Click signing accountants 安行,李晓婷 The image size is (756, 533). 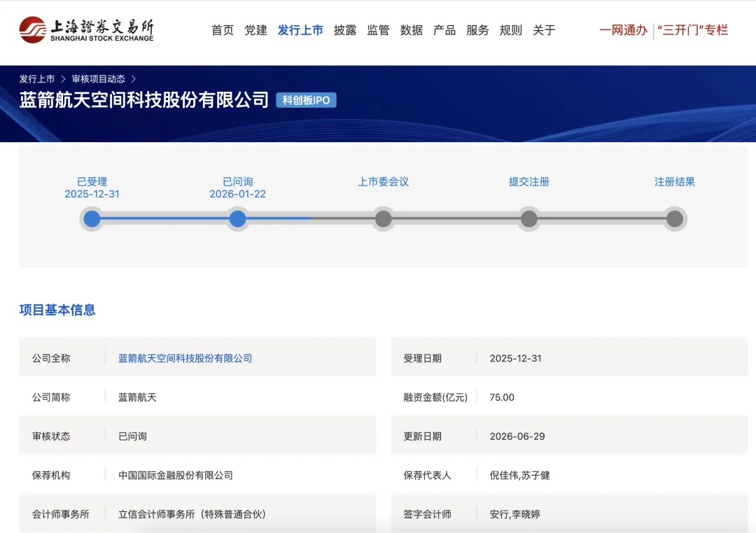515,514
